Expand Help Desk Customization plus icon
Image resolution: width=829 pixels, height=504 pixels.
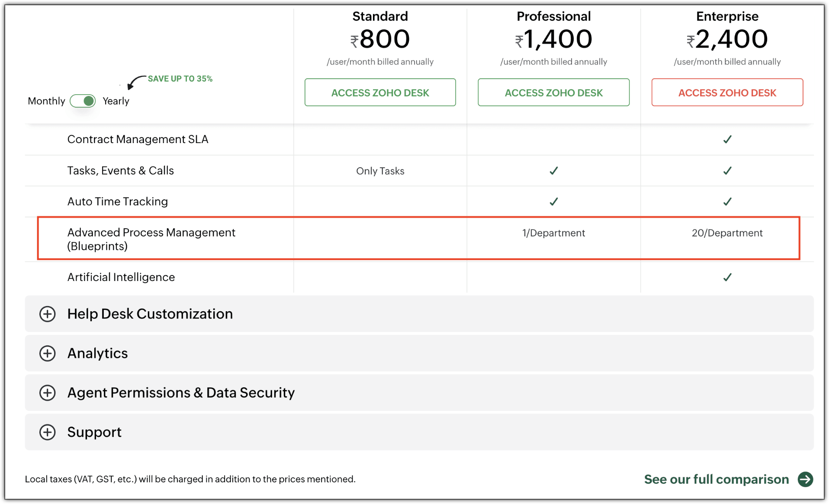(x=48, y=314)
